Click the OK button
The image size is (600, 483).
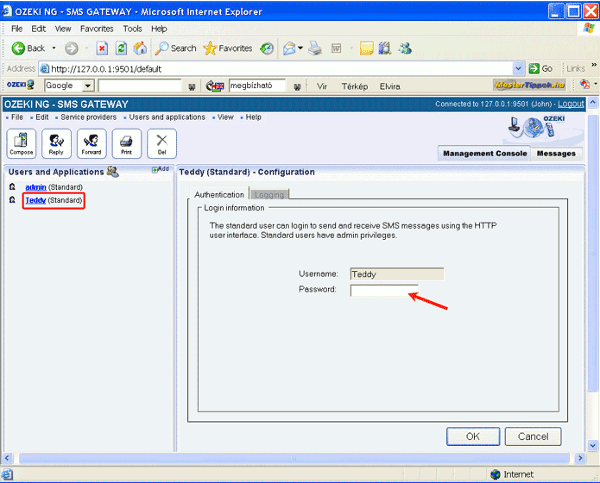coord(473,437)
